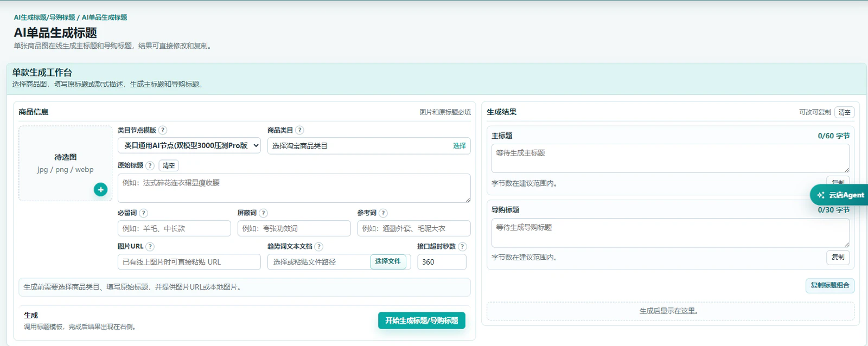
Task: Open help icon next to 类目节点模版
Action: (163, 130)
